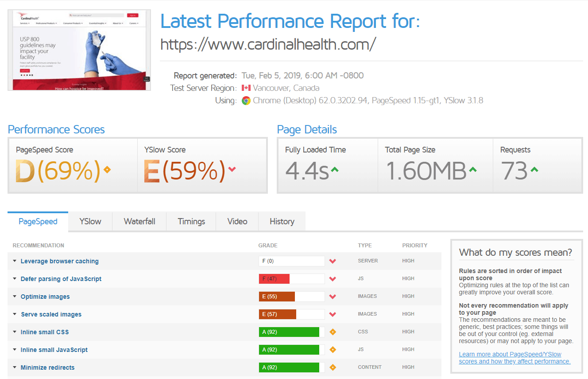Image resolution: width=588 pixels, height=379 pixels.
Task: Click the red arrow in Leverage browser caching row
Action: coord(333,261)
